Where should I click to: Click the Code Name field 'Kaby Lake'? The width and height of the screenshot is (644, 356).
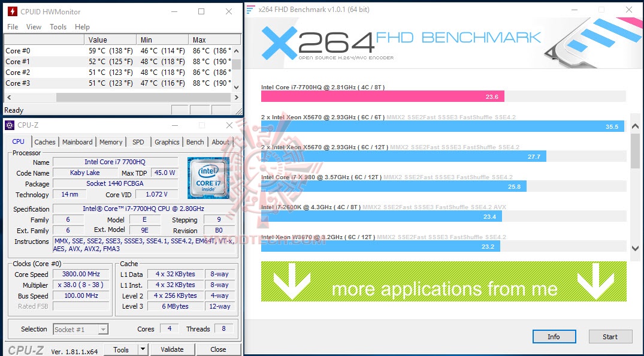(85, 173)
